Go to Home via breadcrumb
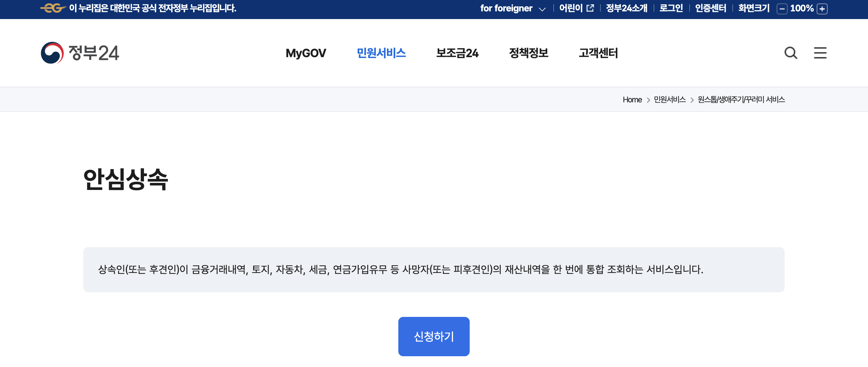Viewport: 868px width, 367px height. [x=632, y=100]
